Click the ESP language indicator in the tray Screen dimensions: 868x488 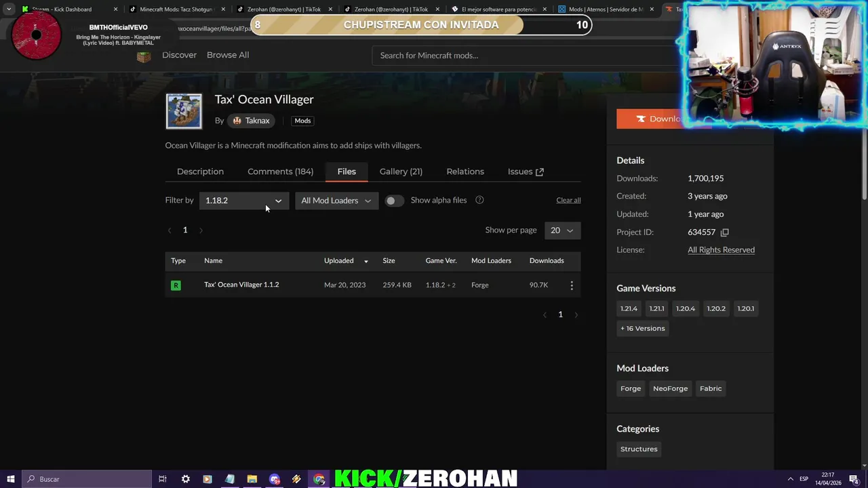804,479
